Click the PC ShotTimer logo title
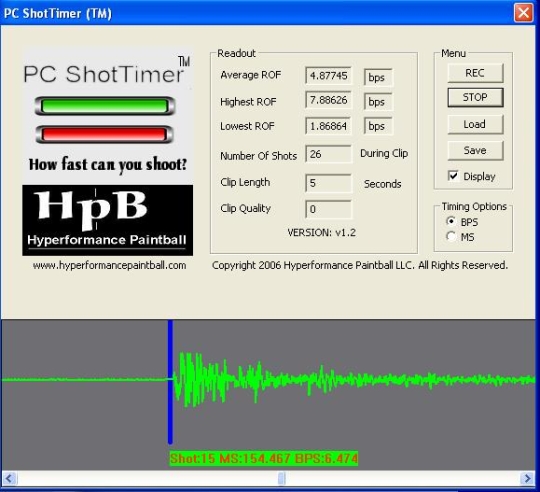540x492 pixels. (x=107, y=71)
